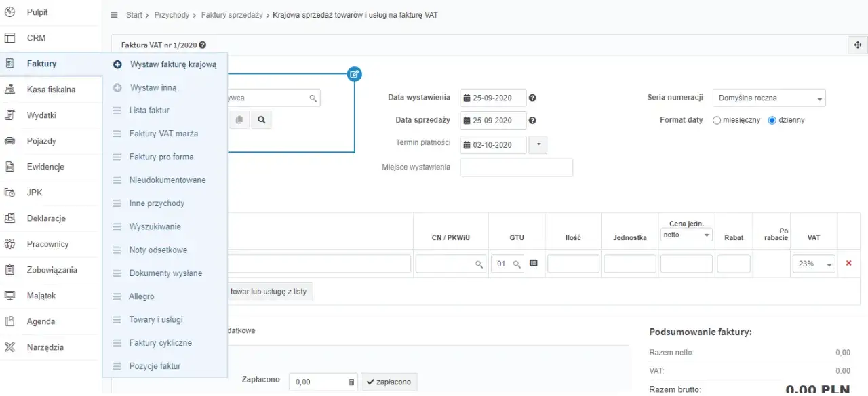
Task: Open the GTU list icon beside GTU field
Action: pyautogui.click(x=534, y=264)
